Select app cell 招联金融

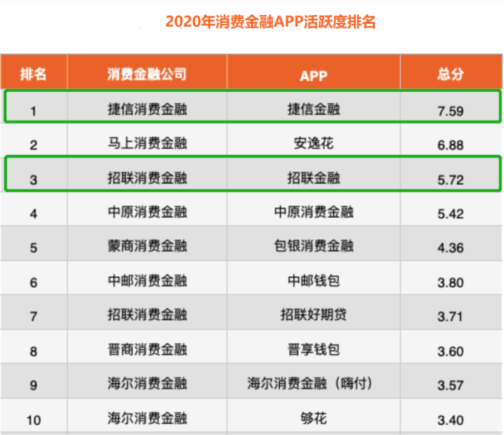[314, 178]
